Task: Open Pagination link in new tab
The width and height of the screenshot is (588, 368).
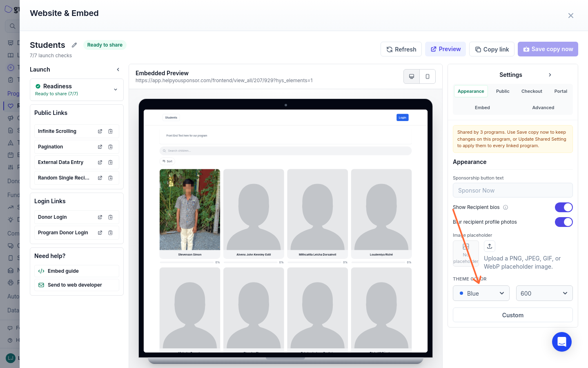Action: [x=100, y=147]
